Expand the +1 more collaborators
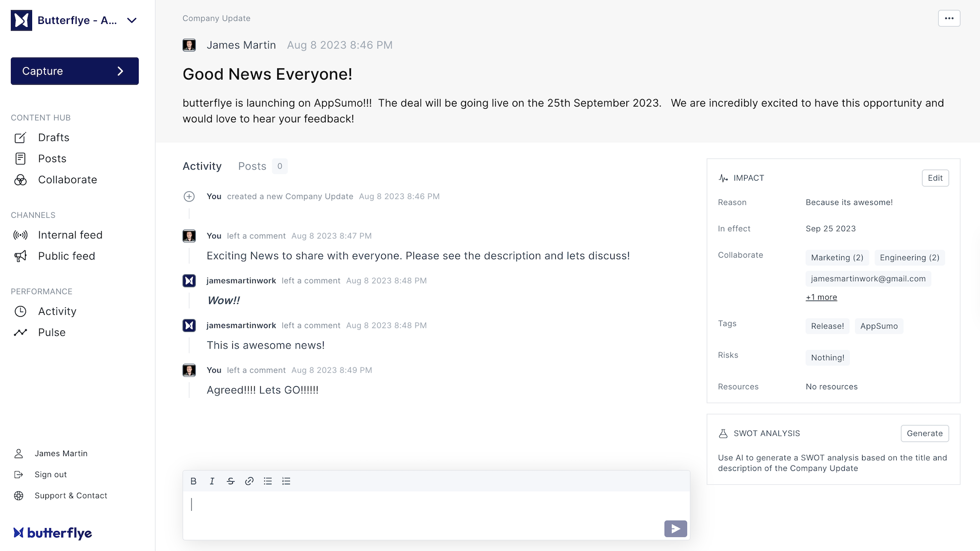This screenshot has width=980, height=551. coord(822,297)
